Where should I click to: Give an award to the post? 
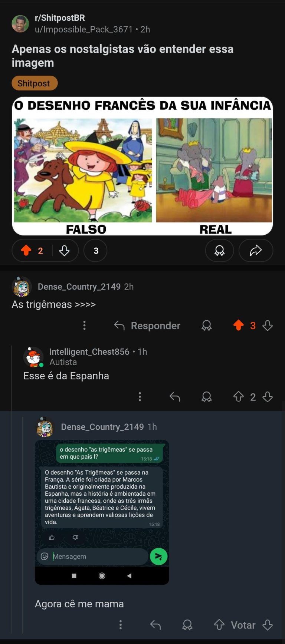click(219, 251)
